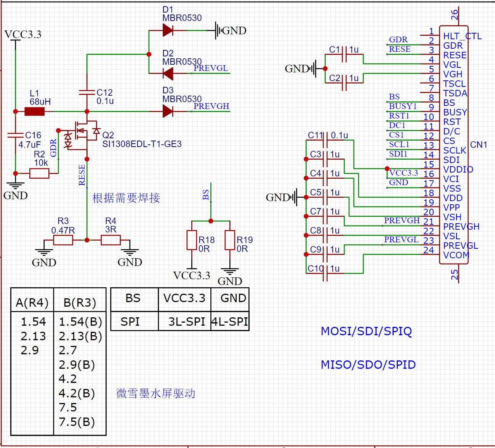Click the A(R4) table header
The image size is (495, 448).
tap(32, 303)
